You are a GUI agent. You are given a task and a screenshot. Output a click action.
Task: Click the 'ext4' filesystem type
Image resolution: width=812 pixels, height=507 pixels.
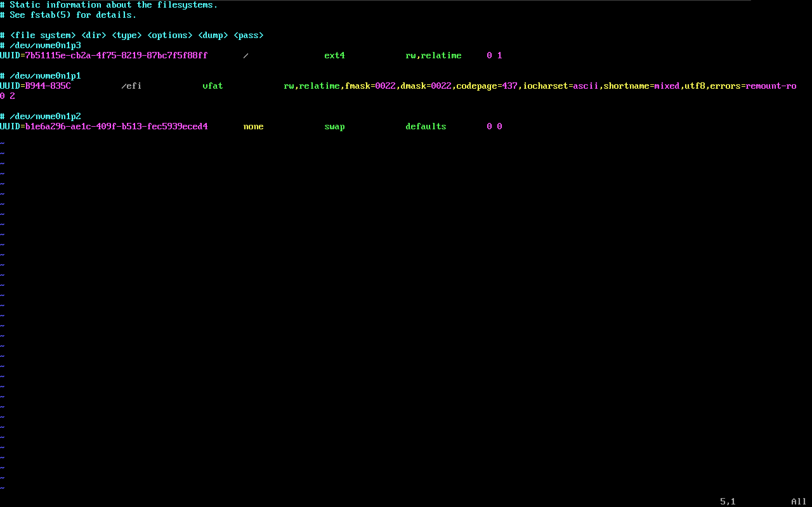334,56
